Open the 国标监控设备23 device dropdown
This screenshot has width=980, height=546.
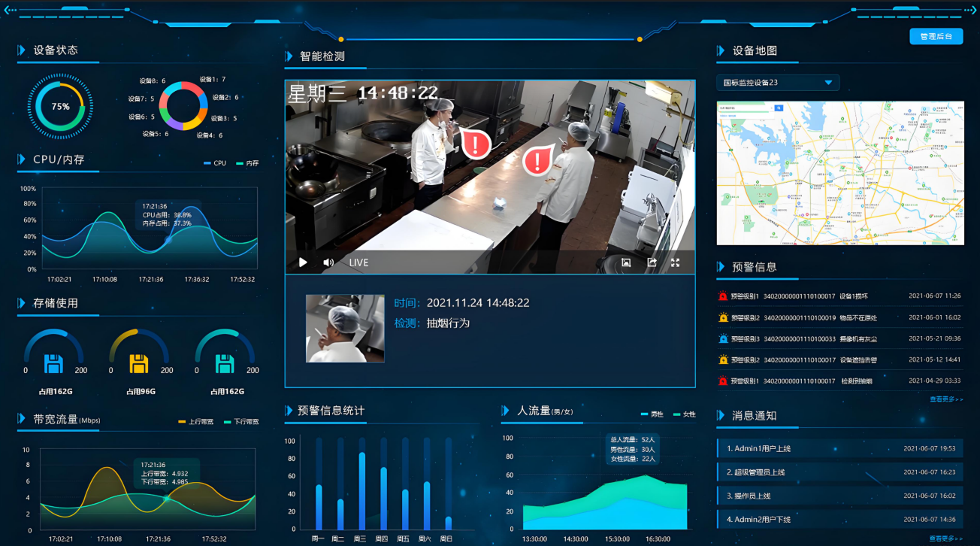pos(778,83)
